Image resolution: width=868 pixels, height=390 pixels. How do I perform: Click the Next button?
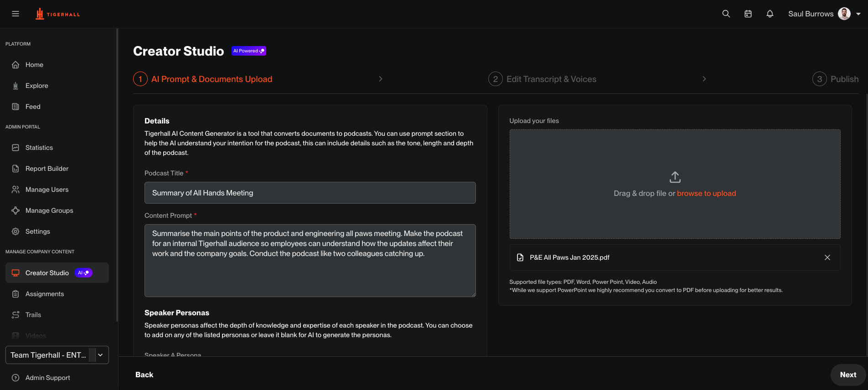[x=848, y=375]
